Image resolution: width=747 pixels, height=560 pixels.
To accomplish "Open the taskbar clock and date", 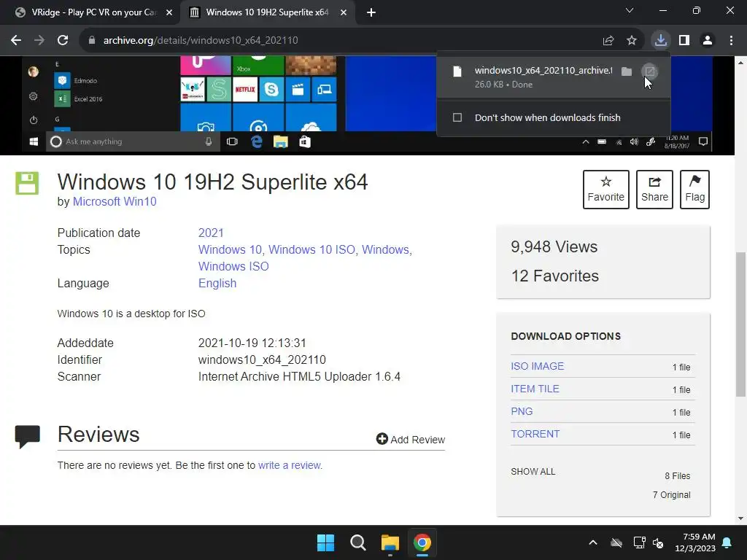I will (x=695, y=542).
